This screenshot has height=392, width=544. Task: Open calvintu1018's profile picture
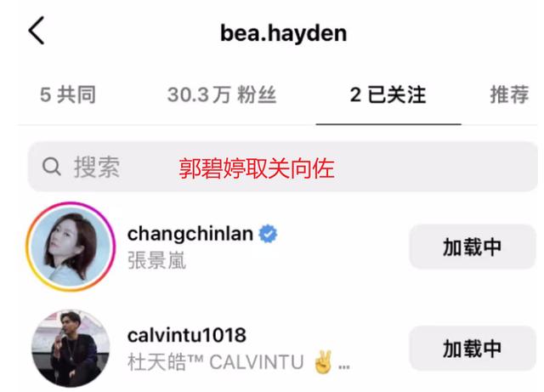click(71, 349)
